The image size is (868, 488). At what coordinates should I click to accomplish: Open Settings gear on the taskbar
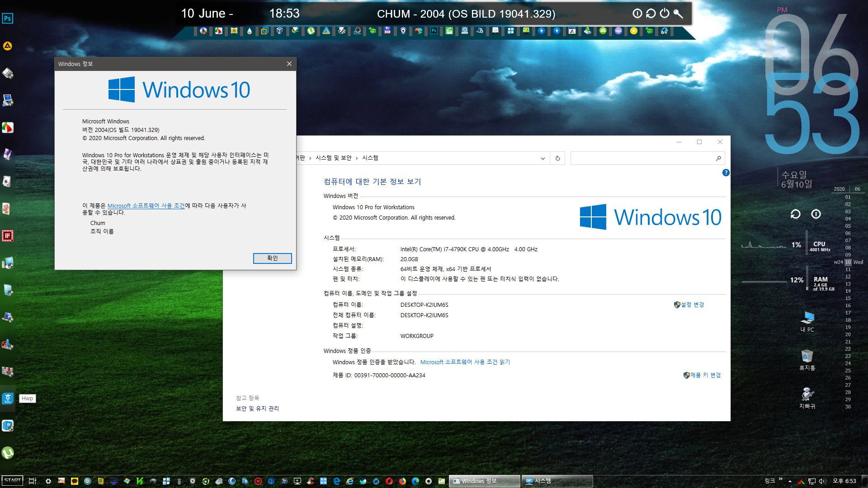(x=48, y=481)
